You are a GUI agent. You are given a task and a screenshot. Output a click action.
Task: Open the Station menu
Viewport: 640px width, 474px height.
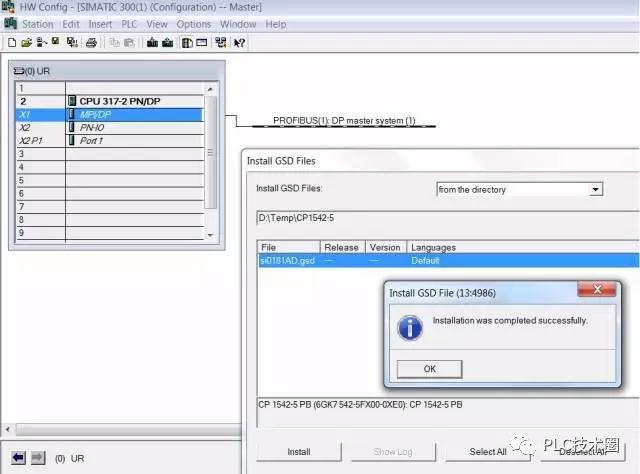[38, 24]
